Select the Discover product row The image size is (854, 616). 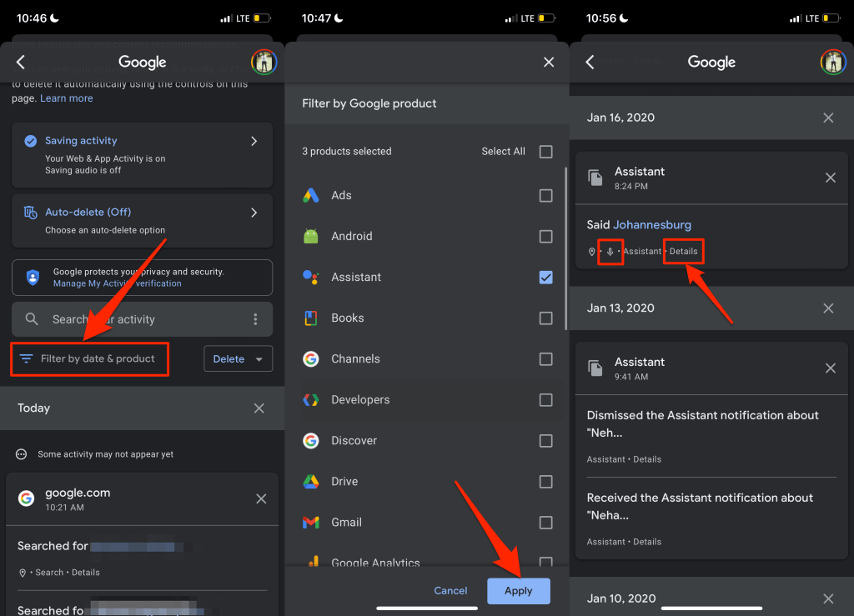click(354, 441)
